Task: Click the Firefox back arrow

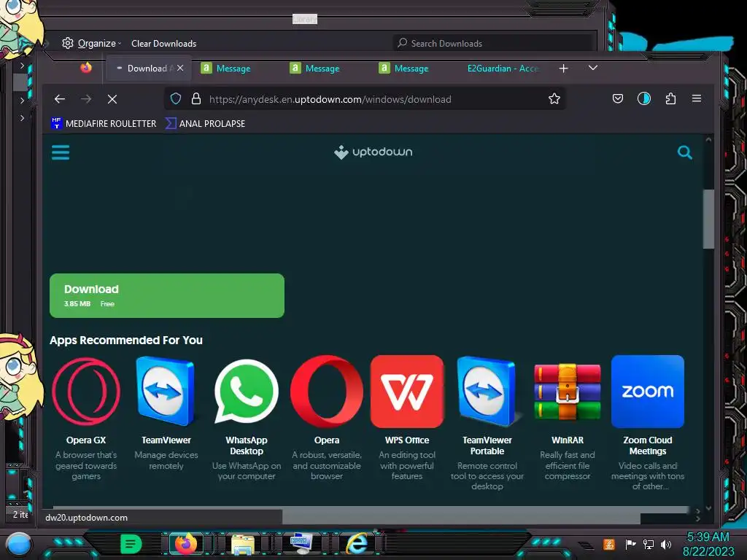Action: (60, 99)
